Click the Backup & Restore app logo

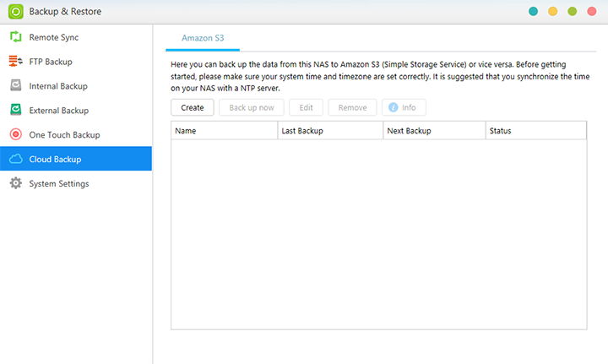(15, 12)
